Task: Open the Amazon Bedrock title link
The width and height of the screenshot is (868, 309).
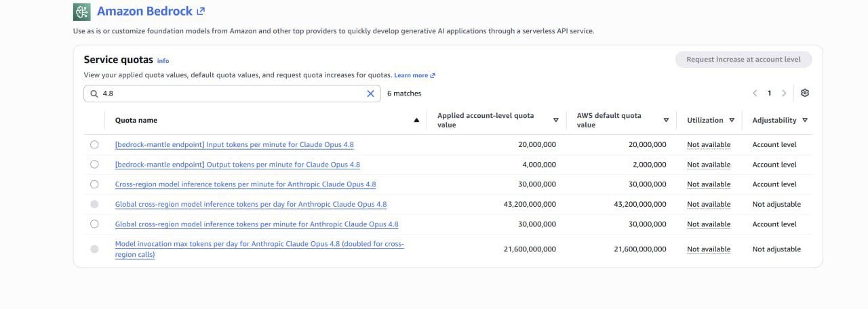Action: (151, 12)
